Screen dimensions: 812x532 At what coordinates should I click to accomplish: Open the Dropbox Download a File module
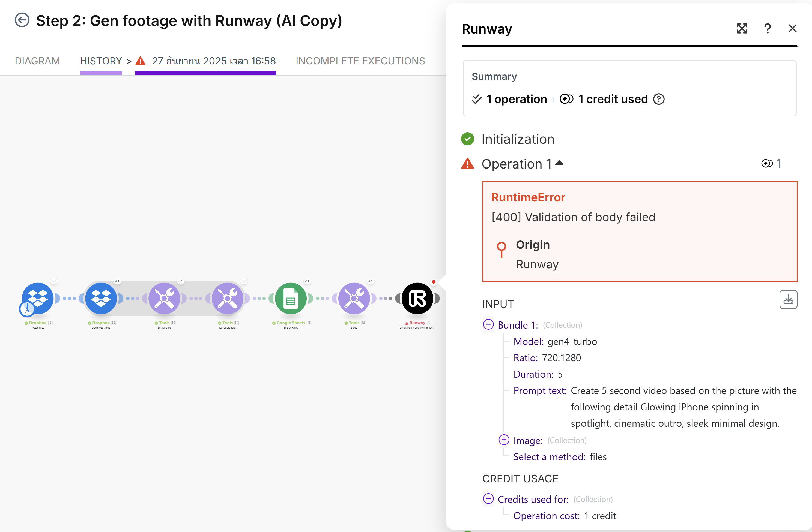(101, 298)
